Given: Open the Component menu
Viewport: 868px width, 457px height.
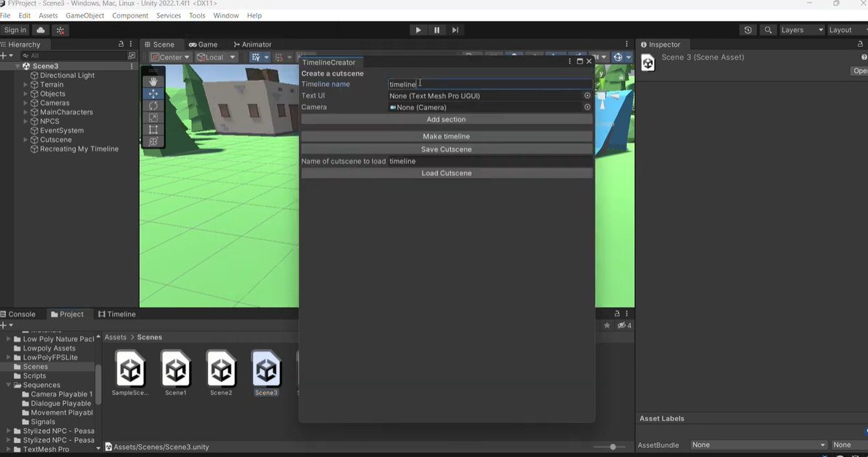Looking at the screenshot, I should (130, 15).
